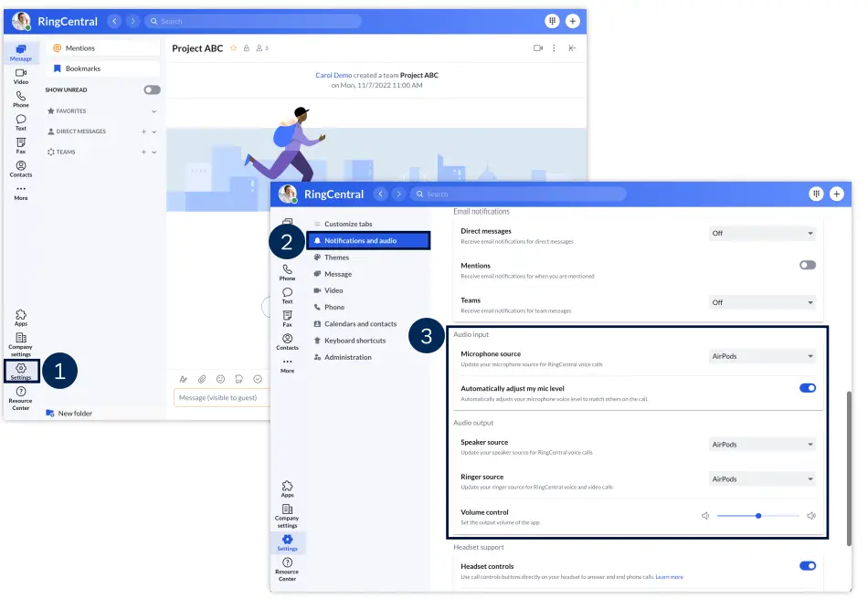Toggle the SHOW UNREAD switch

coord(152,89)
